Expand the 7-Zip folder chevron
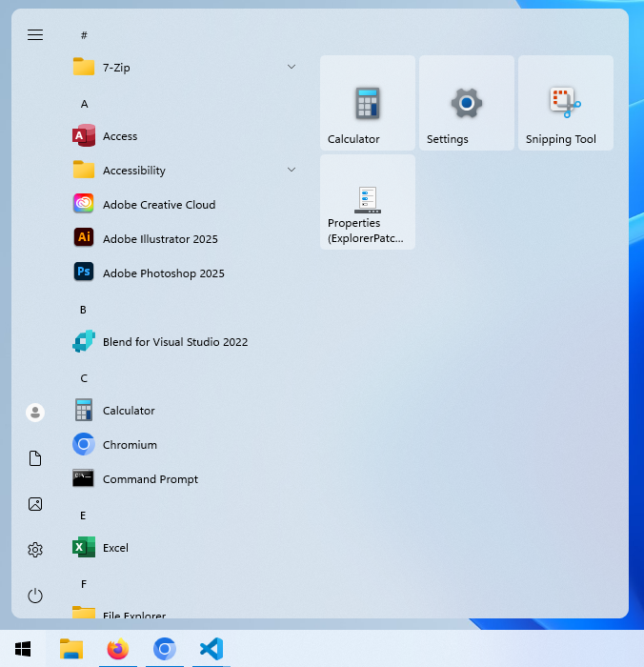Screen dimensions: 644x667 pyautogui.click(x=292, y=67)
